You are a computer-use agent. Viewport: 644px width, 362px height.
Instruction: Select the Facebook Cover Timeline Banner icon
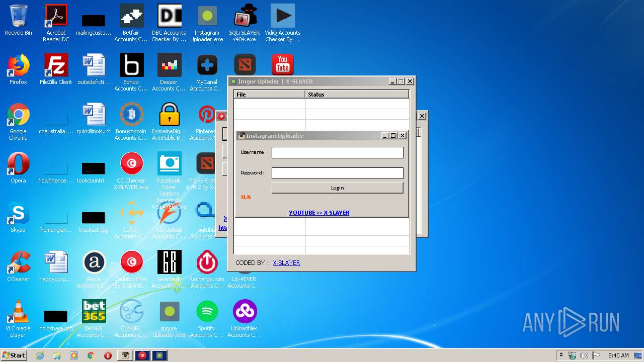[169, 181]
